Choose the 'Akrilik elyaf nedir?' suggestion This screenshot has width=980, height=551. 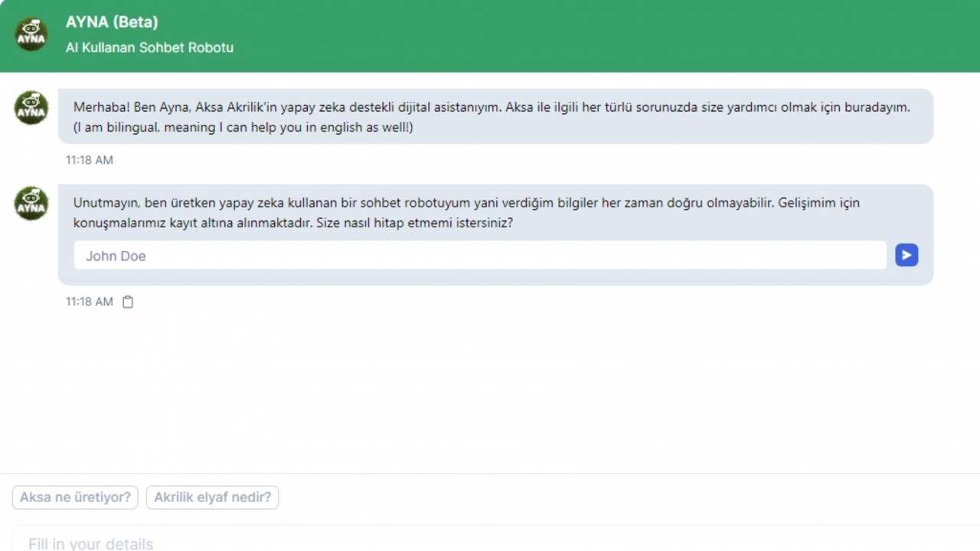[x=212, y=497]
